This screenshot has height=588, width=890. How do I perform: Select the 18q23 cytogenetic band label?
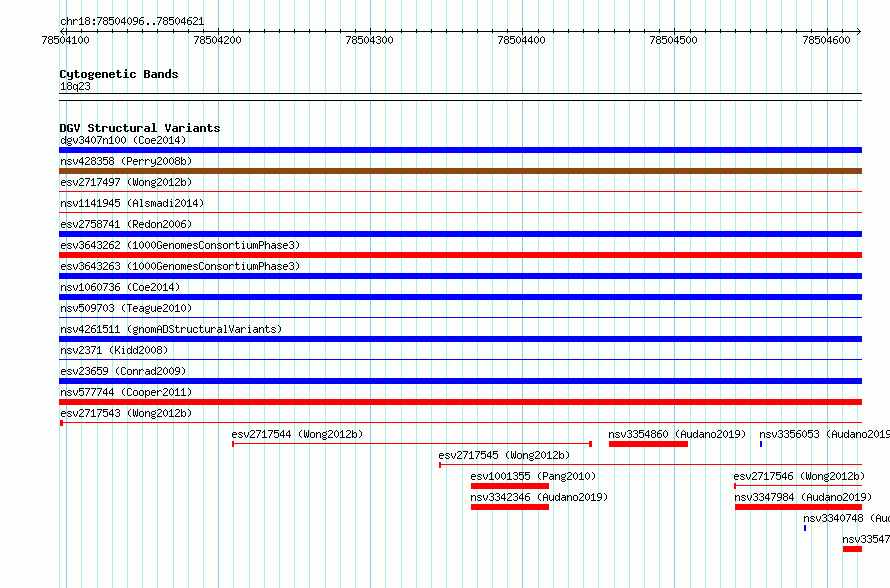(75, 86)
